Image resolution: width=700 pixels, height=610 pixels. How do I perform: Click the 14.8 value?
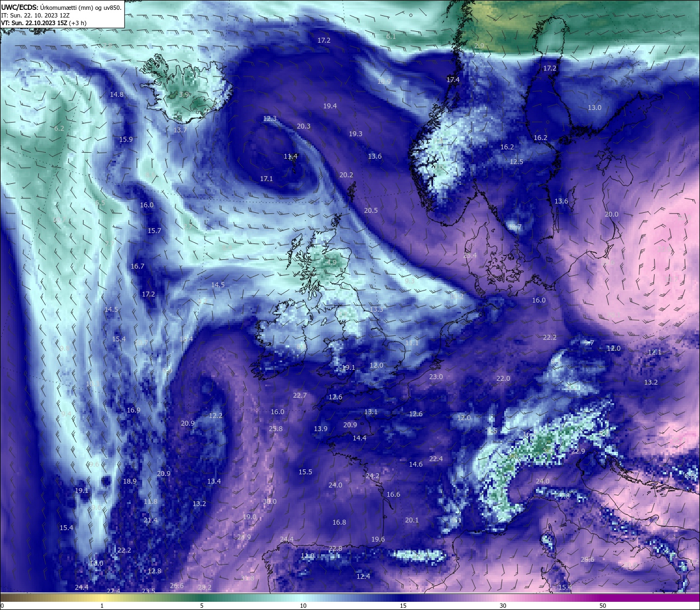click(x=116, y=95)
